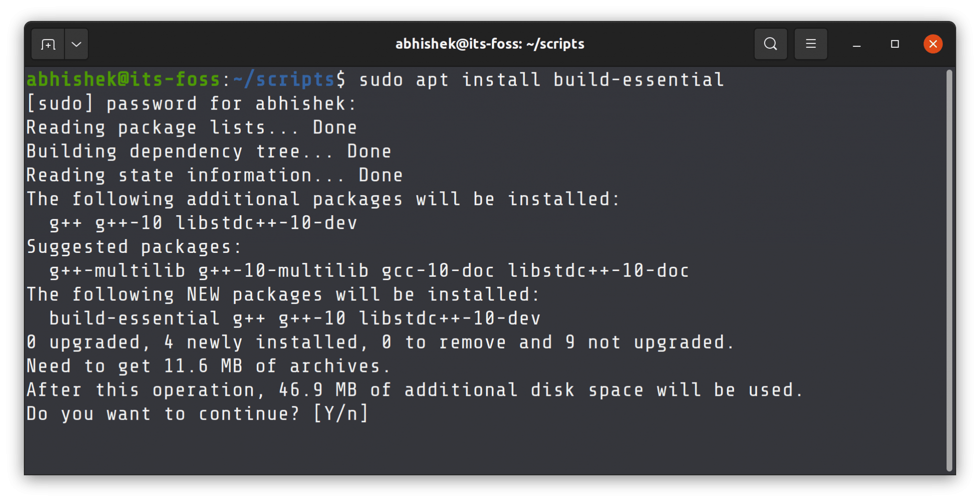Open a new terminal tab
This screenshot has height=502, width=980.
(x=48, y=44)
